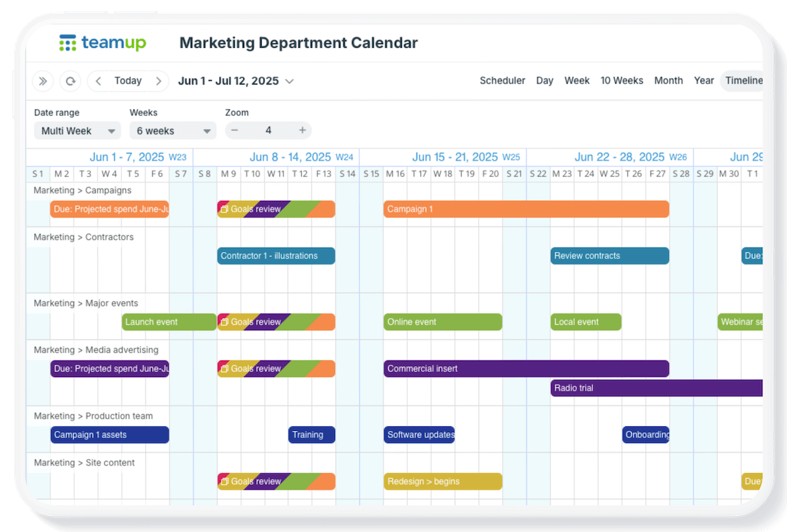Go to next date range arrow

(158, 81)
